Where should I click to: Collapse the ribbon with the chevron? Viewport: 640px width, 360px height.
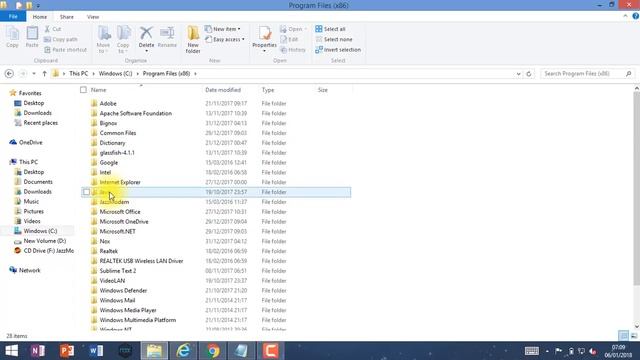pos(625,16)
